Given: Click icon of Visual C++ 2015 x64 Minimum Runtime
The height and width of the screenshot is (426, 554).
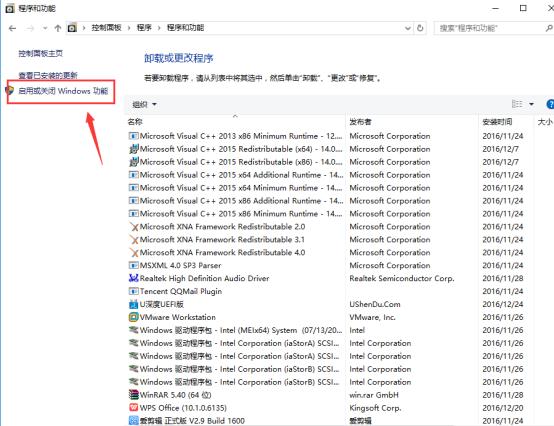Looking at the screenshot, I should click(x=134, y=188).
